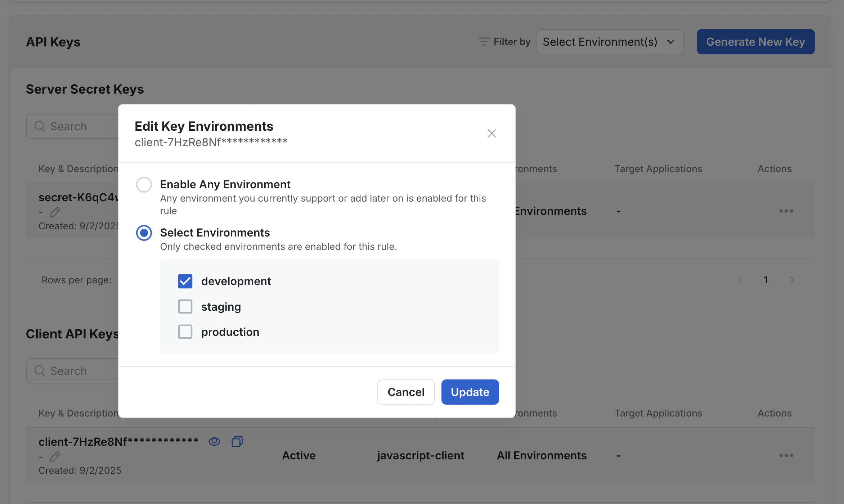Open the filter icon next to Filter by
Image resolution: width=844 pixels, height=504 pixels.
(484, 41)
